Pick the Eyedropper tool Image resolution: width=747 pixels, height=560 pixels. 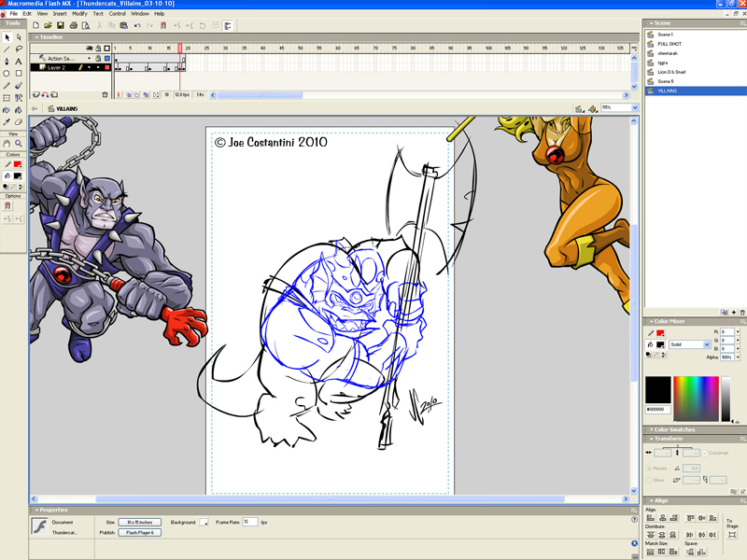7,122
